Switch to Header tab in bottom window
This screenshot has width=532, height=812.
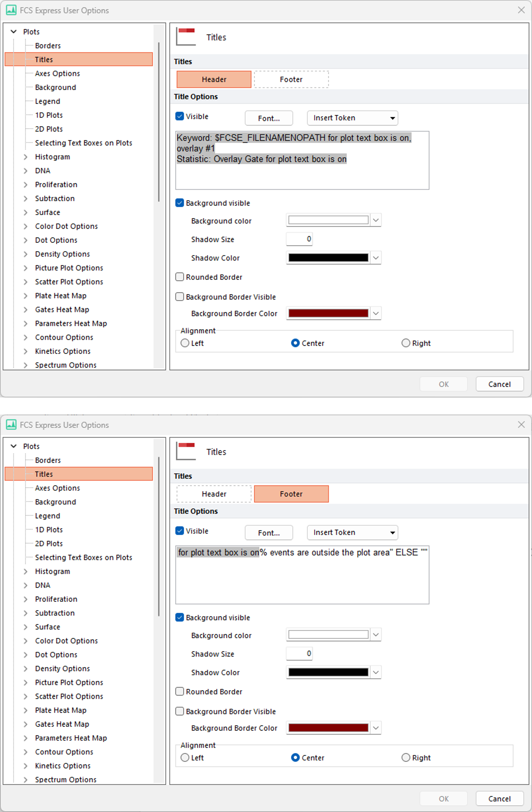[x=214, y=494]
